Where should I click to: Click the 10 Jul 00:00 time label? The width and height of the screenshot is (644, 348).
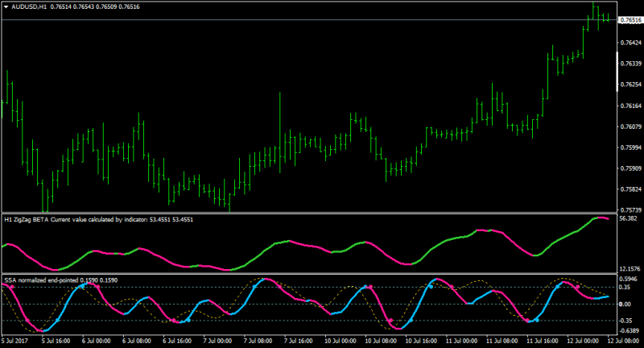(x=341, y=341)
